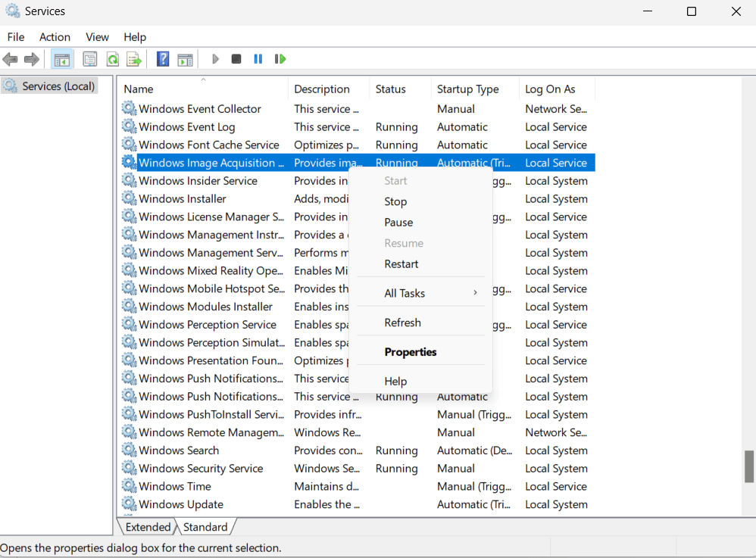The width and height of the screenshot is (756, 558).
Task: Toggle the console tree pane visibility
Action: 61,58
